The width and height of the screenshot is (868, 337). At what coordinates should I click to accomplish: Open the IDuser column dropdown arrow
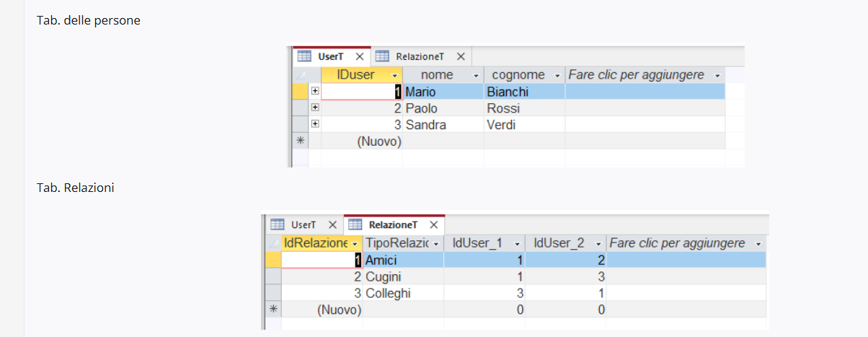(x=394, y=75)
